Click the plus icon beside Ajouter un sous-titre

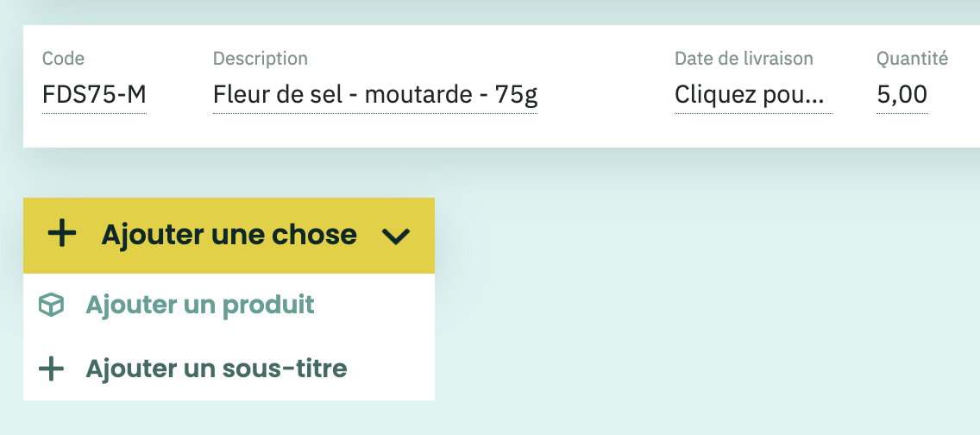51,369
